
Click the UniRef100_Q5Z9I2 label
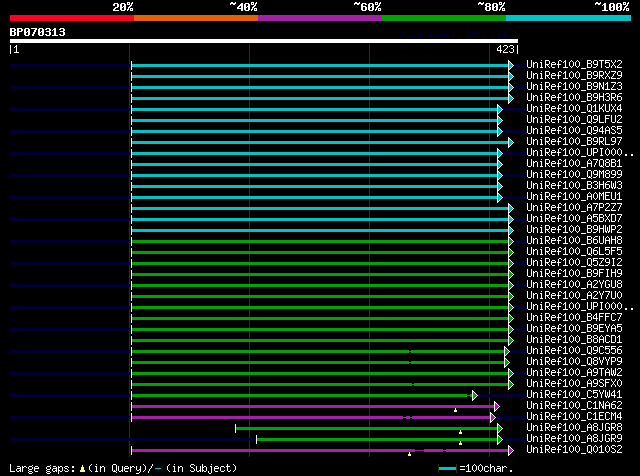click(574, 262)
